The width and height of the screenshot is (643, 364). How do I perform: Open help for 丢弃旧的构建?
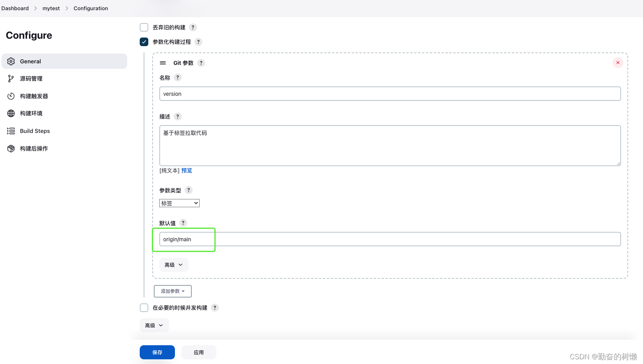click(193, 27)
